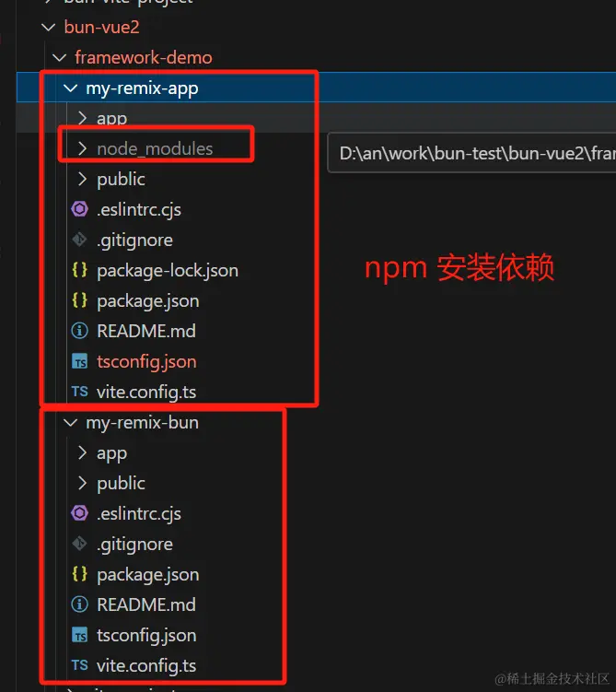This screenshot has height=692, width=616.
Task: Click info icon of README.md in my-remix-app
Action: (80, 331)
